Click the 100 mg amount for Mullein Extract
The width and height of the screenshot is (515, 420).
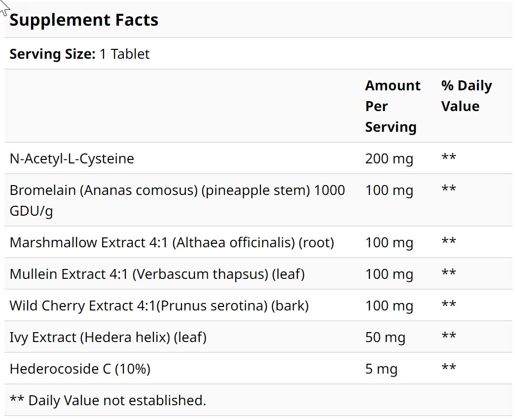point(389,274)
